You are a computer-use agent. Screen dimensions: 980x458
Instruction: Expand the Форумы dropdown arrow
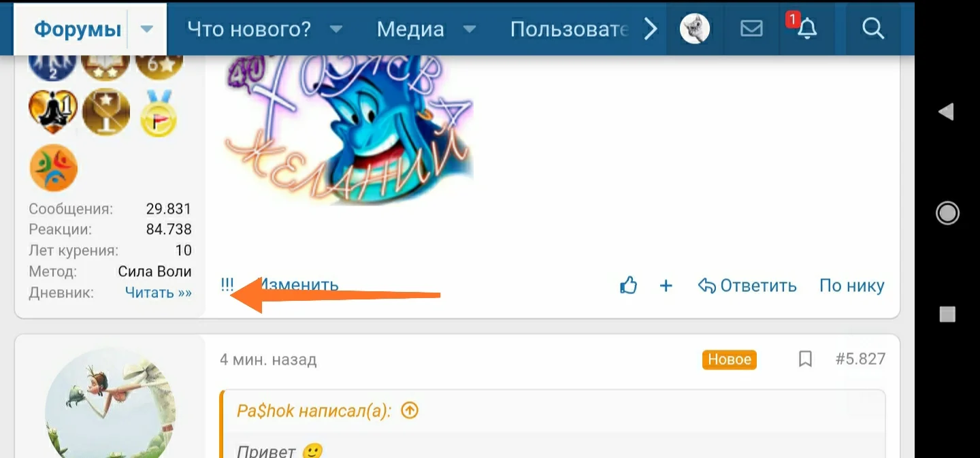147,29
